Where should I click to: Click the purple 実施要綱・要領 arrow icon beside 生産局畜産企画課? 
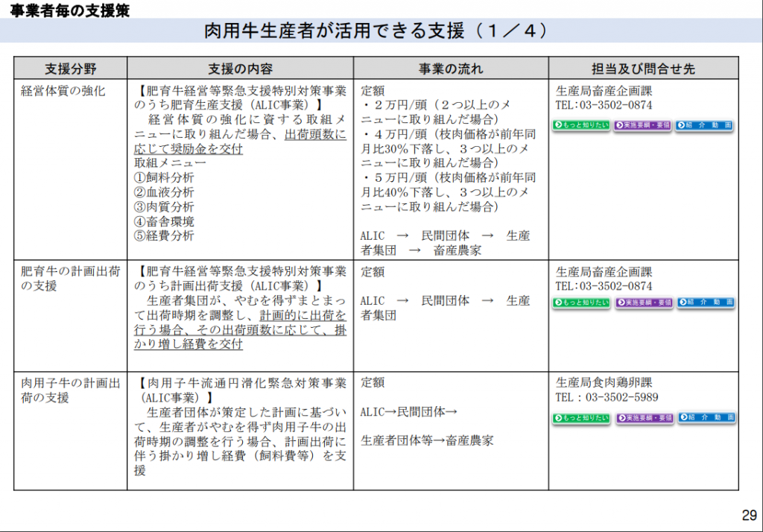point(642,125)
